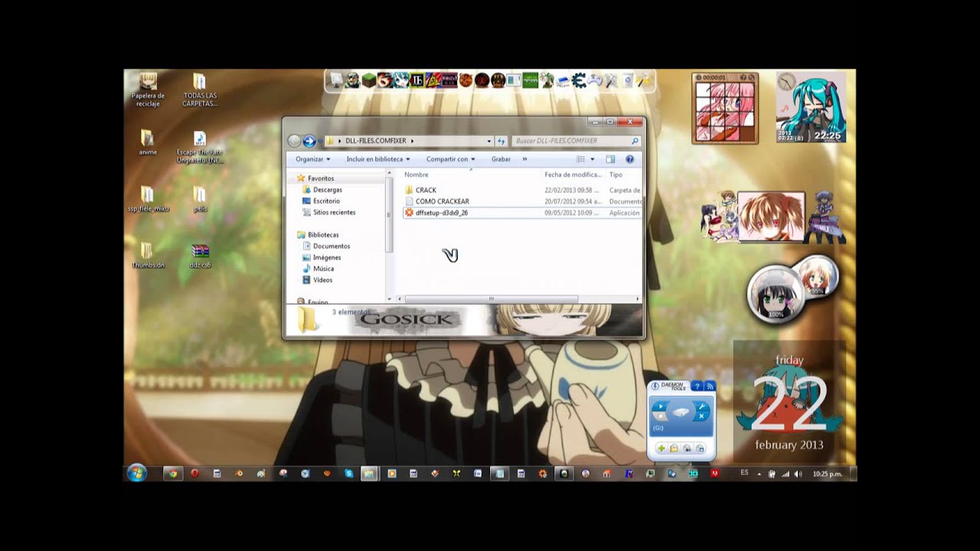Sort by Fecha de modificación column
Image resolution: width=980 pixels, height=551 pixels.
click(574, 174)
